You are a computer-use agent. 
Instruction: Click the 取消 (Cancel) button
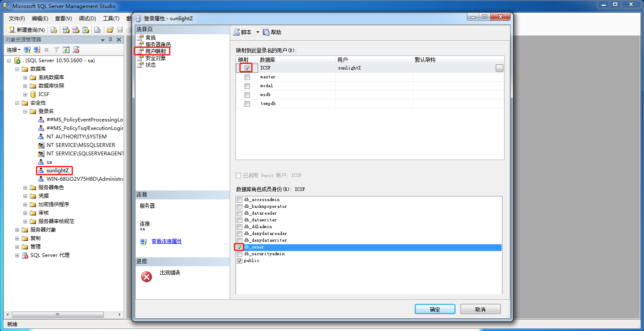pyautogui.click(x=480, y=309)
